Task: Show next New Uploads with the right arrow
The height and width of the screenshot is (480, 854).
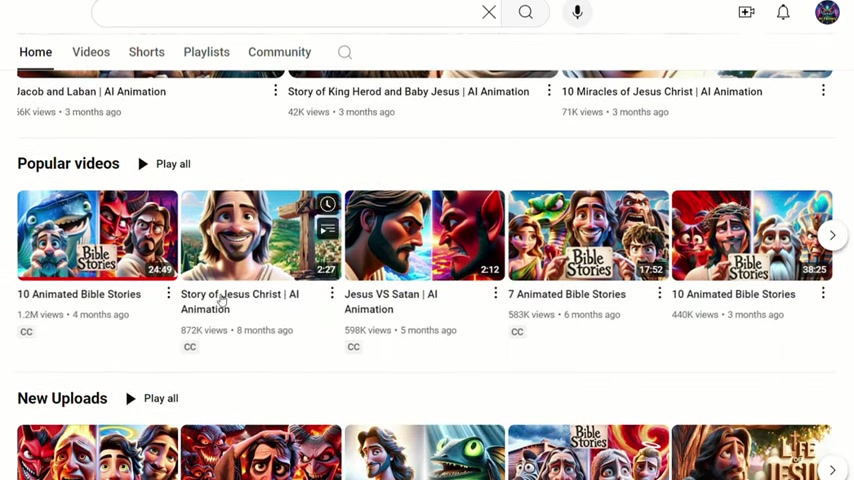Action: pos(832,470)
